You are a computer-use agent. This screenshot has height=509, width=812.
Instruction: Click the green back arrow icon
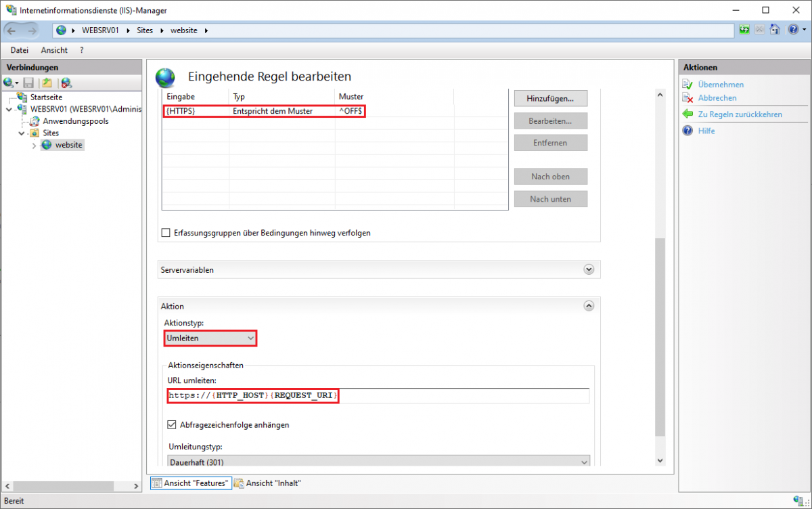click(x=687, y=114)
